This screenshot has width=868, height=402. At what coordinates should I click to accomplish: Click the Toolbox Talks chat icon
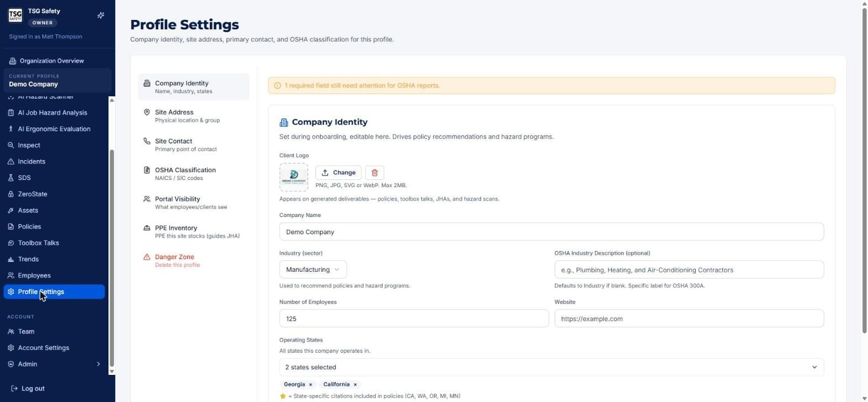point(11,243)
